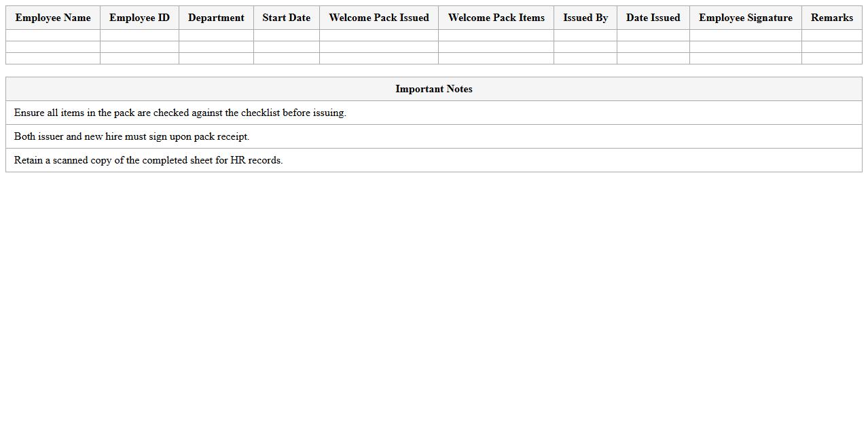
Task: Select the second row Start Date cell
Action: (286, 47)
